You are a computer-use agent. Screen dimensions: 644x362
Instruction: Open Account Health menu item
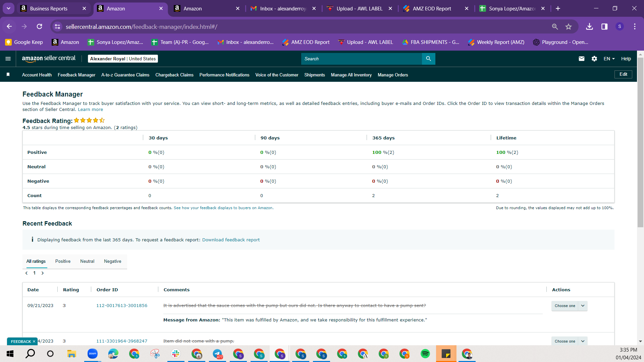[x=37, y=75]
